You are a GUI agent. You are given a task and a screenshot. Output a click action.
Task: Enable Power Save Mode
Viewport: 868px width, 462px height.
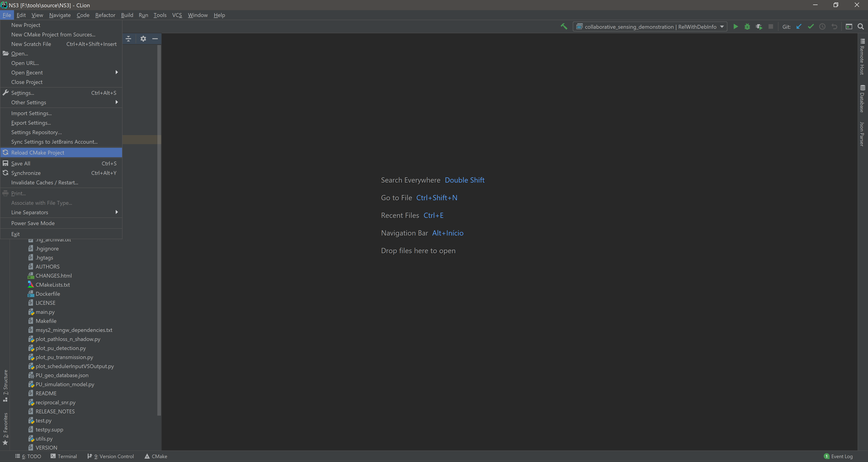pos(33,223)
